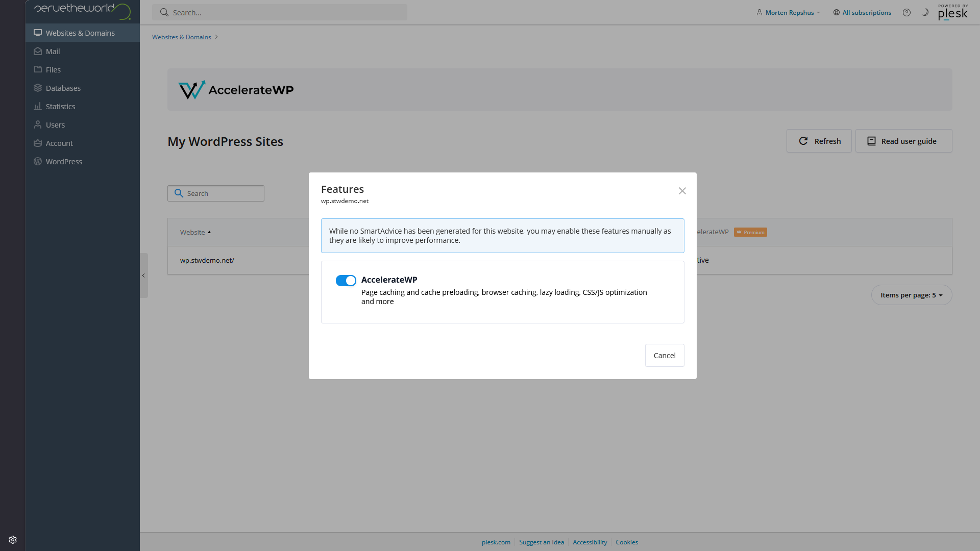Click the AccelerateWP feature title text

click(x=389, y=280)
